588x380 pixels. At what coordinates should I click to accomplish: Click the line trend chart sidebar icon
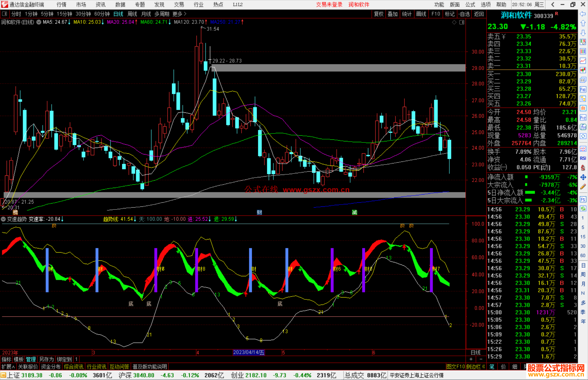pyautogui.click(x=583, y=61)
